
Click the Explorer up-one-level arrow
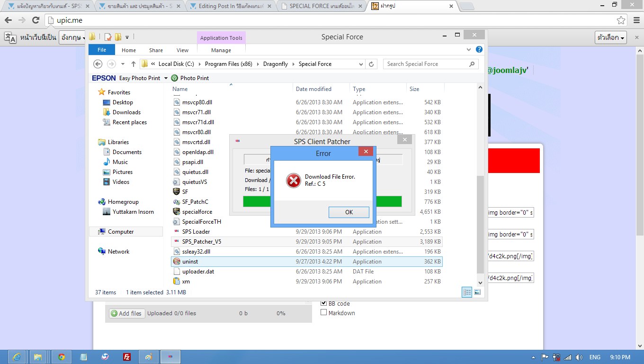click(x=134, y=64)
